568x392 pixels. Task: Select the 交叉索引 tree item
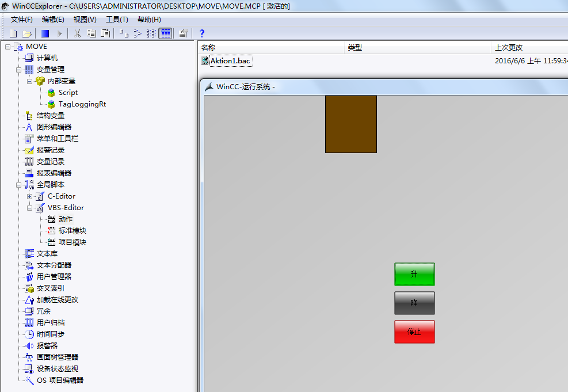pos(50,288)
